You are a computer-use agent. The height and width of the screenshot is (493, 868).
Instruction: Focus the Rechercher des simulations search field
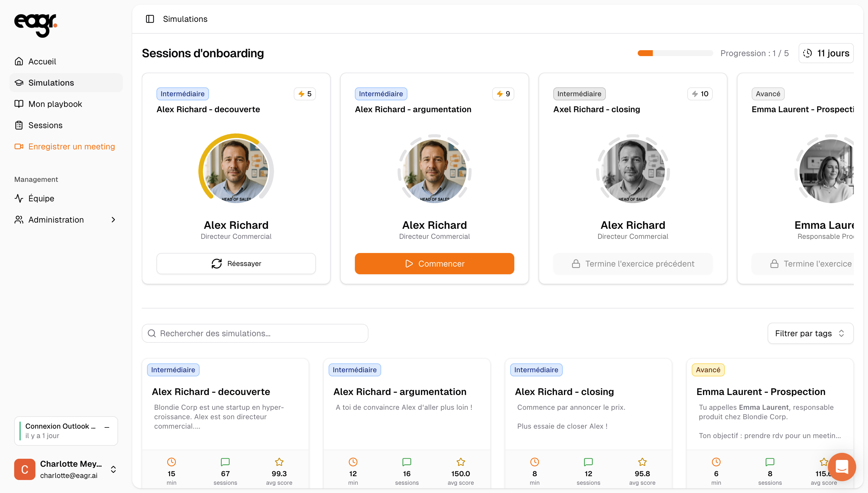click(x=261, y=334)
